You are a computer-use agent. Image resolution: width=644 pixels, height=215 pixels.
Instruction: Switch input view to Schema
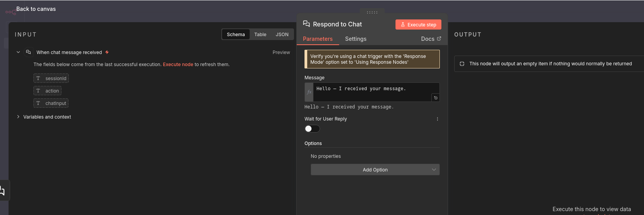coord(236,35)
